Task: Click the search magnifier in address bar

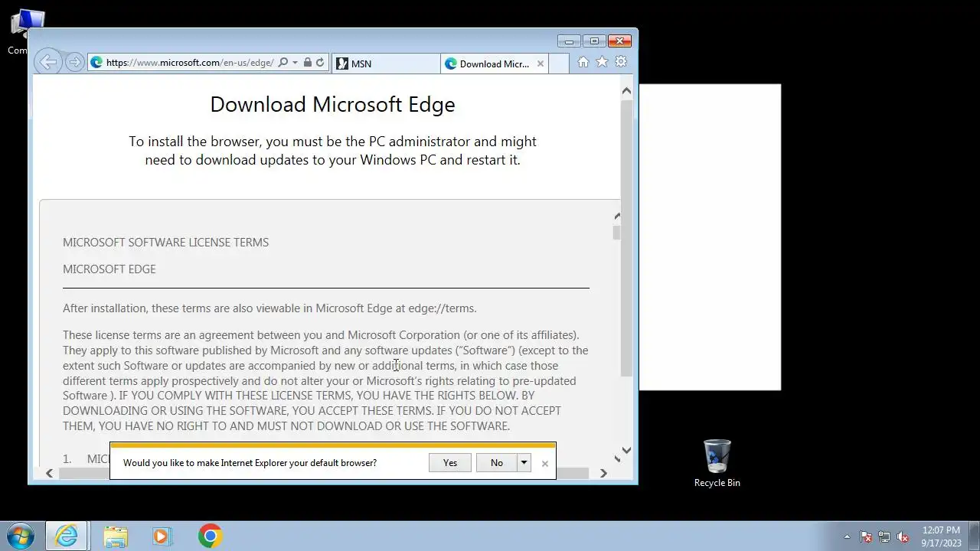Action: click(x=283, y=63)
